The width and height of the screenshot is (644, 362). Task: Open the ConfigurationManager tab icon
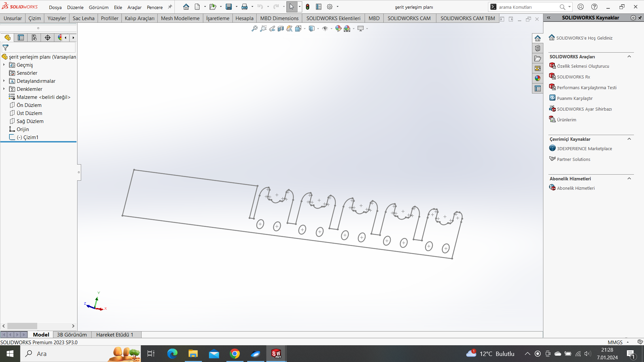34,38
